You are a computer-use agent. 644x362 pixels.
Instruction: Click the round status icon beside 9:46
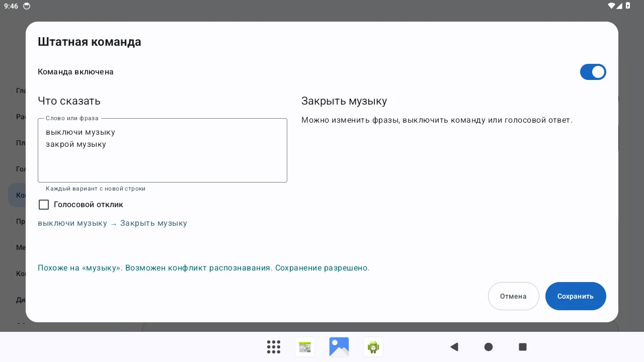[x=27, y=6]
